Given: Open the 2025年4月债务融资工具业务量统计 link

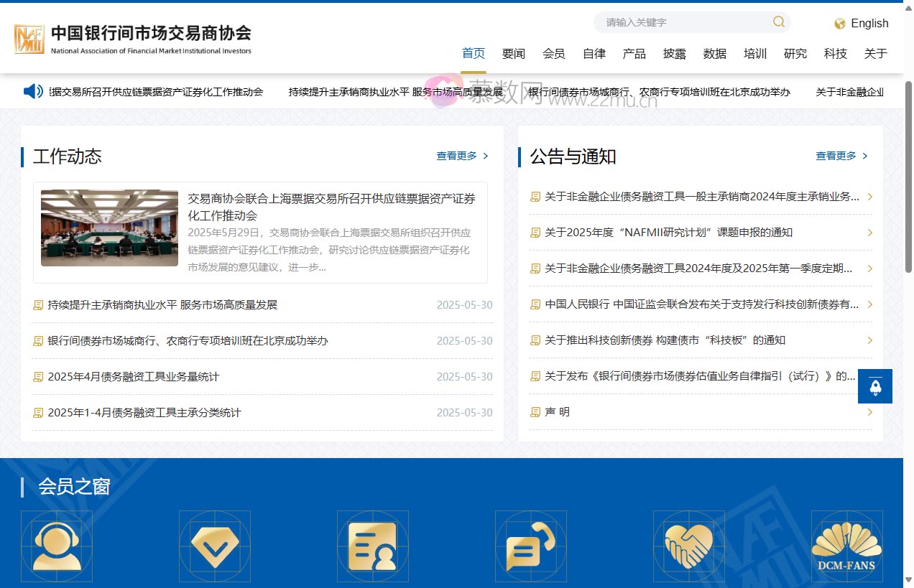Looking at the screenshot, I should tap(133, 376).
